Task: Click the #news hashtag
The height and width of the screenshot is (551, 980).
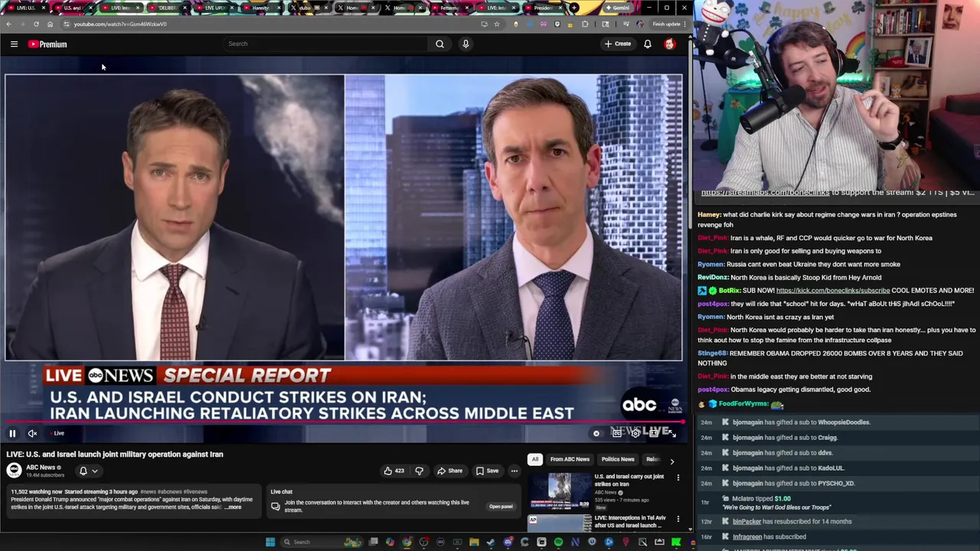Action: pos(148,491)
